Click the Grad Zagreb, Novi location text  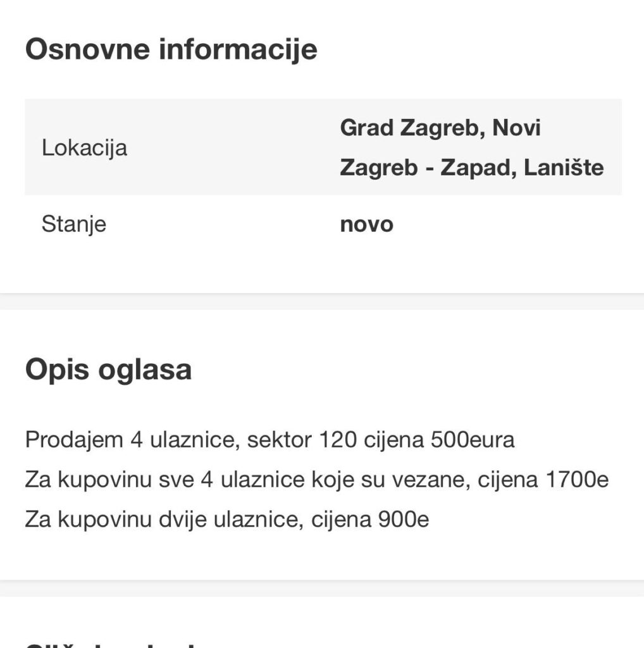click(x=440, y=128)
